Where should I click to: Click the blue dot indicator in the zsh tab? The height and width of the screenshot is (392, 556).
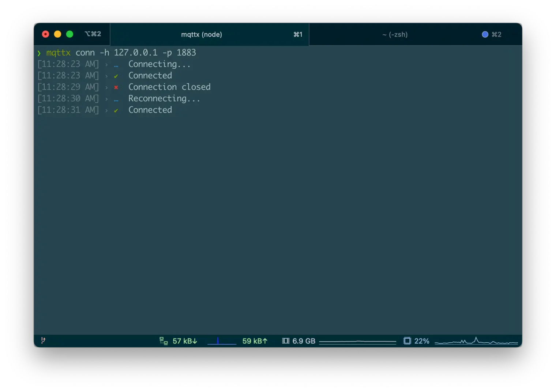[x=485, y=34]
